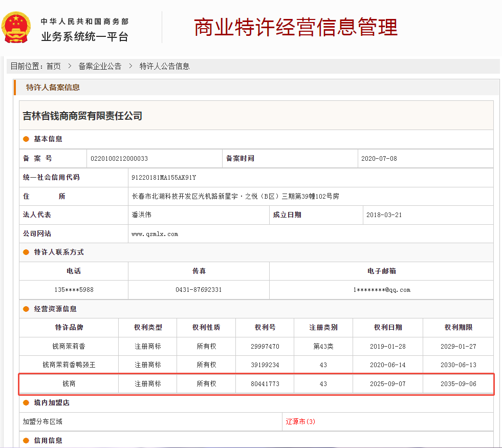Click the 钱商 brand cell

(x=69, y=383)
